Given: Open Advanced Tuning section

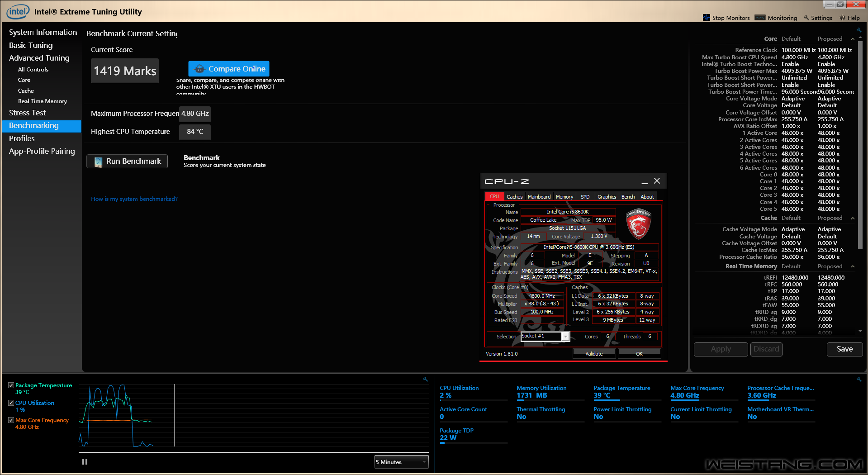Looking at the screenshot, I should pyautogui.click(x=39, y=58).
